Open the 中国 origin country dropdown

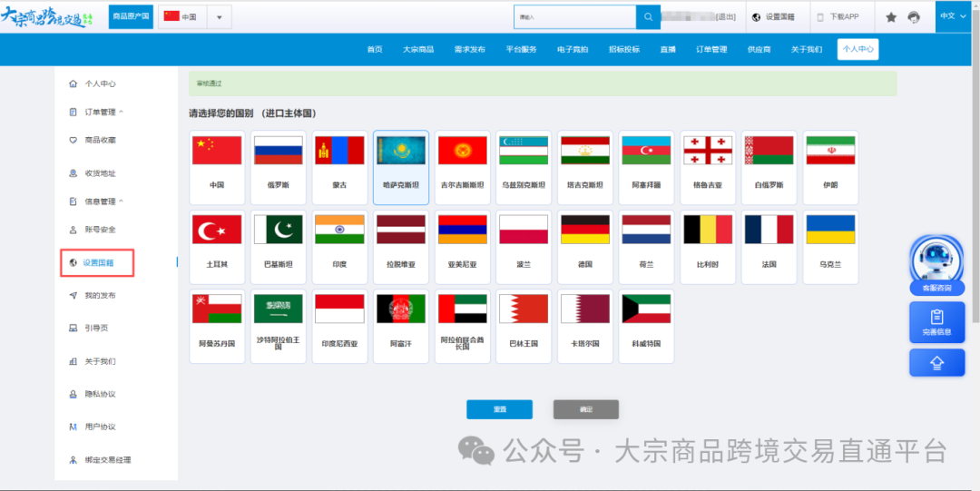pos(219,17)
